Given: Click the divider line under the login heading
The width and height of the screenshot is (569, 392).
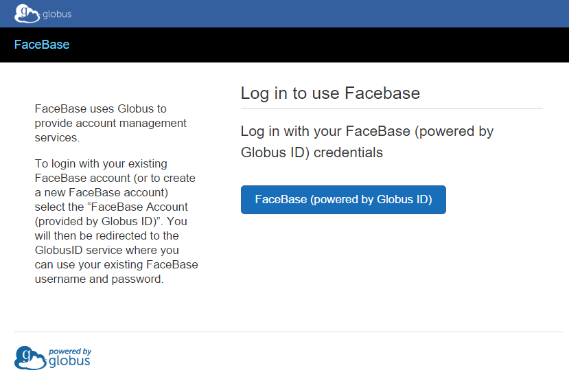Looking at the screenshot, I should point(392,108).
